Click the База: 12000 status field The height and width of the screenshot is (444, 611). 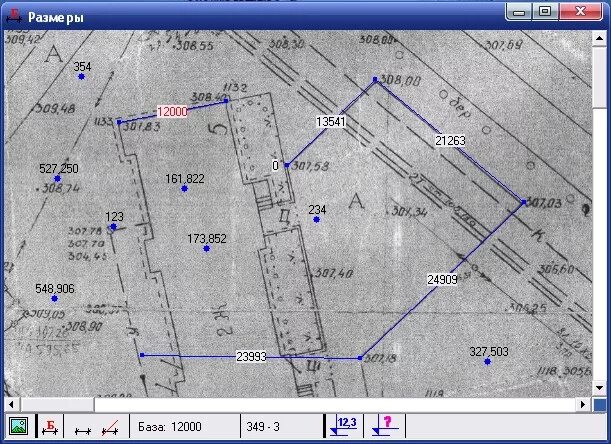coord(185,427)
